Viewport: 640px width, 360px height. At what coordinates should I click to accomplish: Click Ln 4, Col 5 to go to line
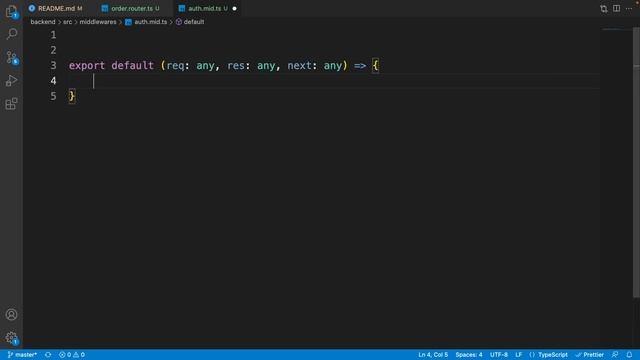pos(433,355)
